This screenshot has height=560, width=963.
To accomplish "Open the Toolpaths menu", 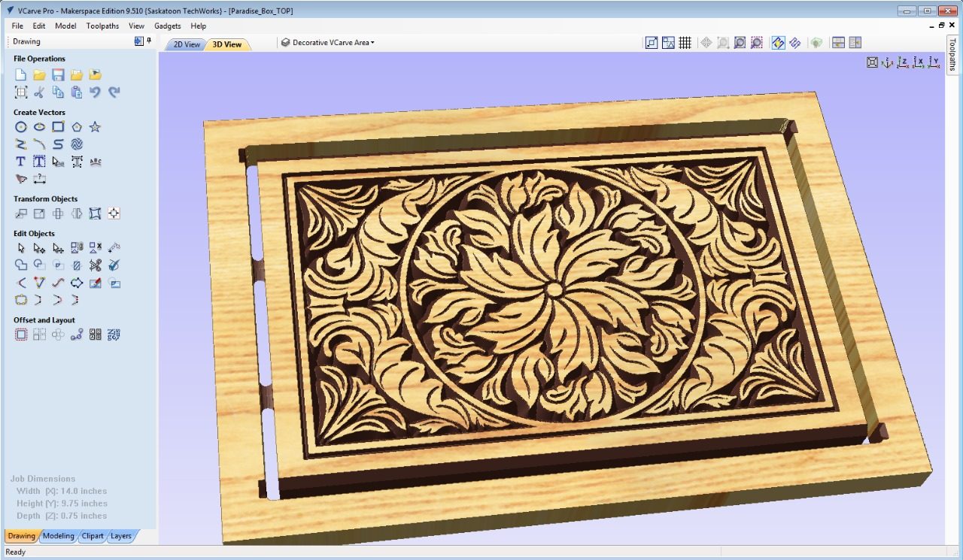I will [102, 26].
